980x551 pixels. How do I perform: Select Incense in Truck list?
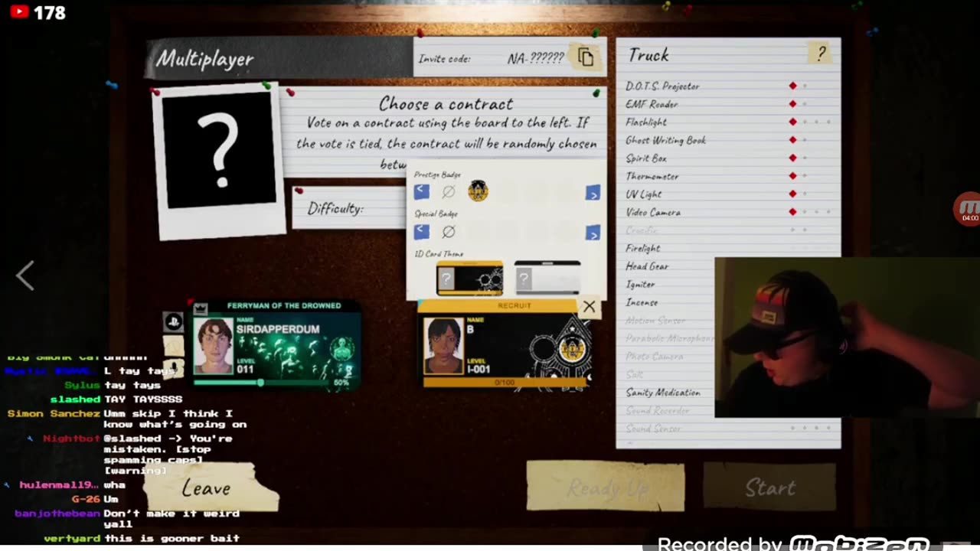click(642, 302)
